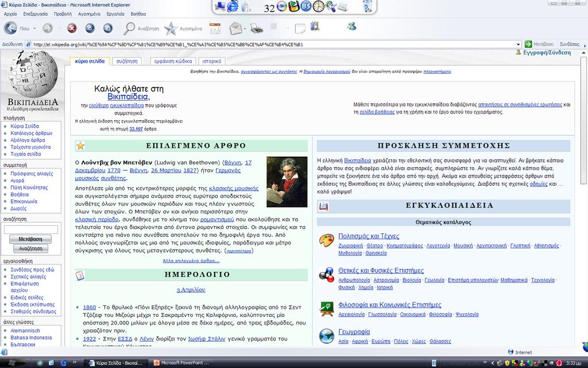Click the browser address bar URL field

(274, 44)
